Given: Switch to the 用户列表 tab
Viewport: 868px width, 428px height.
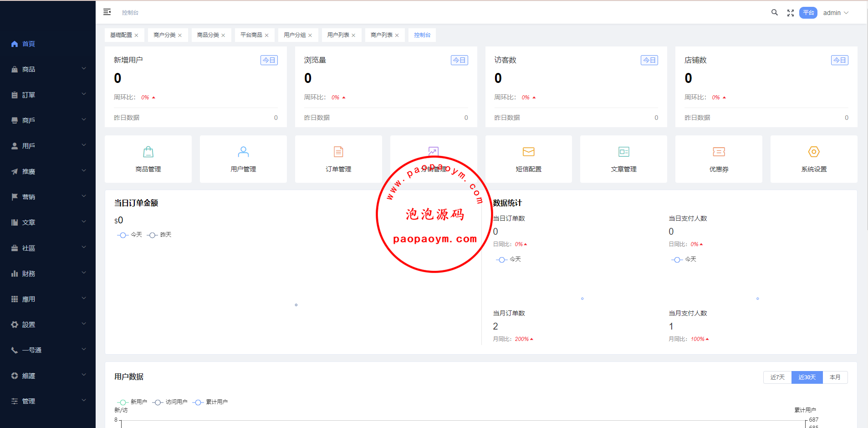Looking at the screenshot, I should pos(338,35).
